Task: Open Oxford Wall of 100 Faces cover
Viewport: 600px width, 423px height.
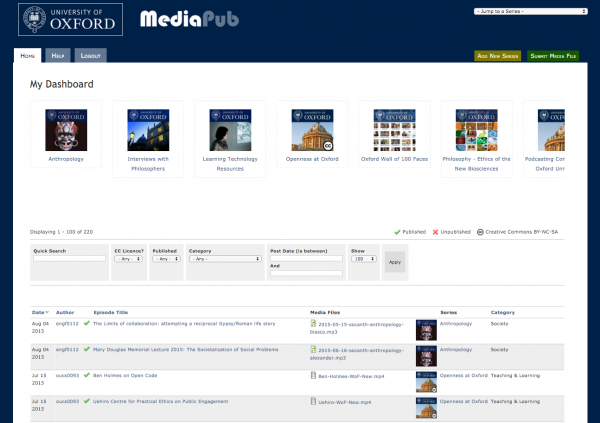Action: tap(395, 130)
